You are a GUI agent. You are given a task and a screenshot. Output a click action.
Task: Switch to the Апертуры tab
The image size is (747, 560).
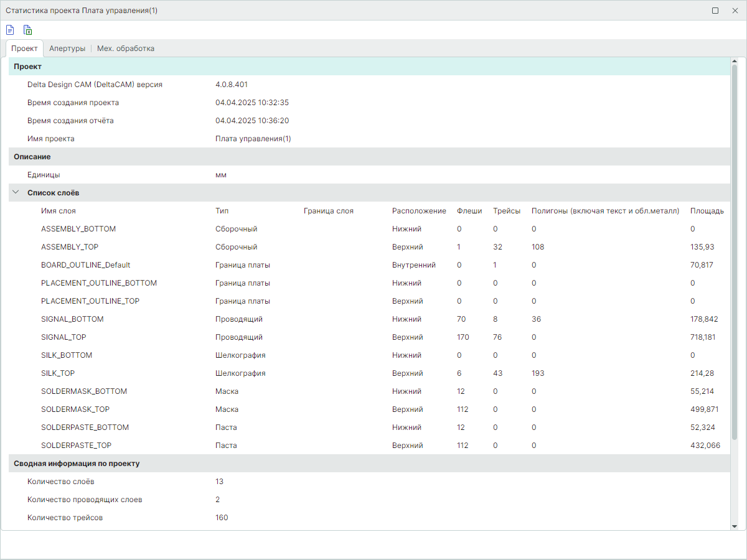click(67, 49)
